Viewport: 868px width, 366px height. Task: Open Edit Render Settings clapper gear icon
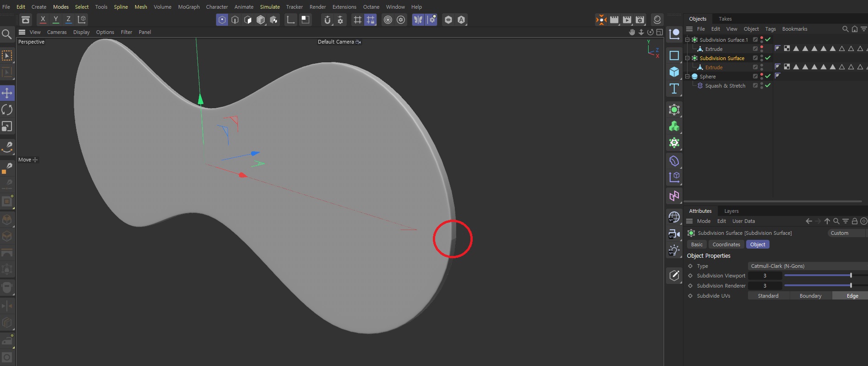pos(640,20)
